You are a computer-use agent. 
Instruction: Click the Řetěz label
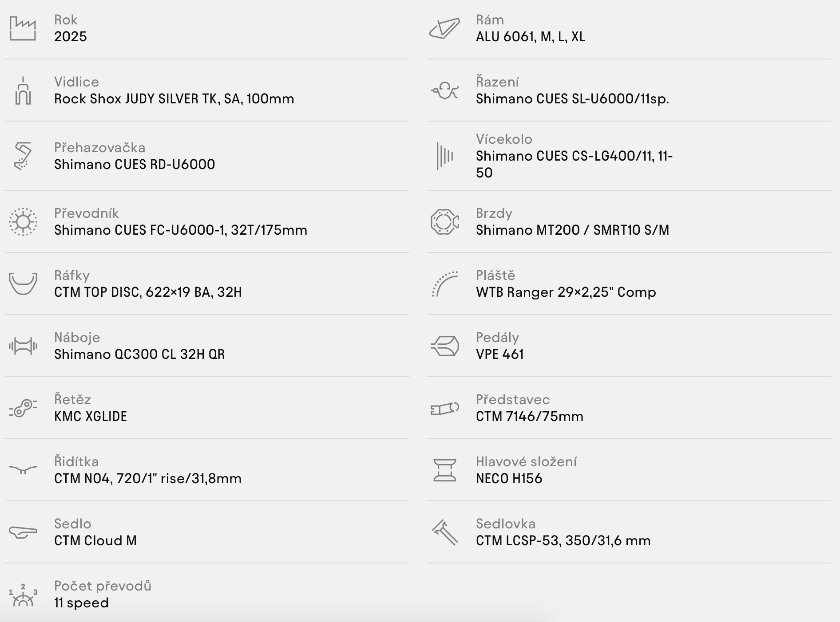pos(72,399)
